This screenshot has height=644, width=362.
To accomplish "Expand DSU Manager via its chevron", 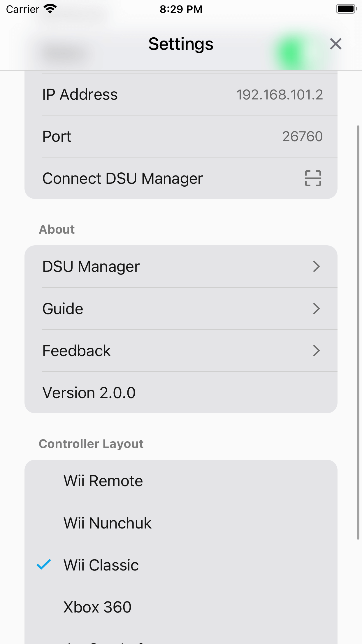I will click(x=316, y=267).
